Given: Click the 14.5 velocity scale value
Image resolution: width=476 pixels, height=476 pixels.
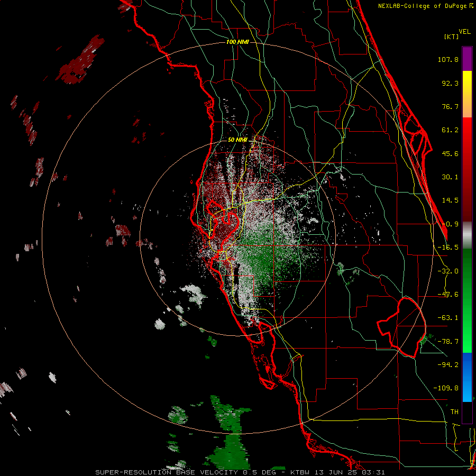Looking at the screenshot, I should 450,200.
